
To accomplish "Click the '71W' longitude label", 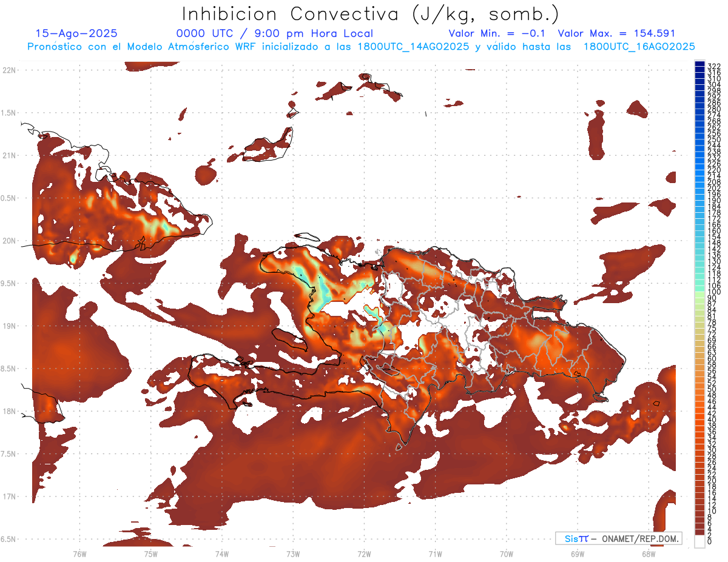I will pyautogui.click(x=435, y=554).
